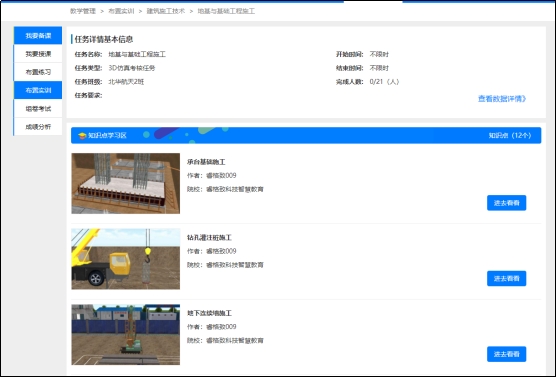The width and height of the screenshot is (556, 377).
Task: Go to 布置练习 in the sidebar
Action: 38,72
